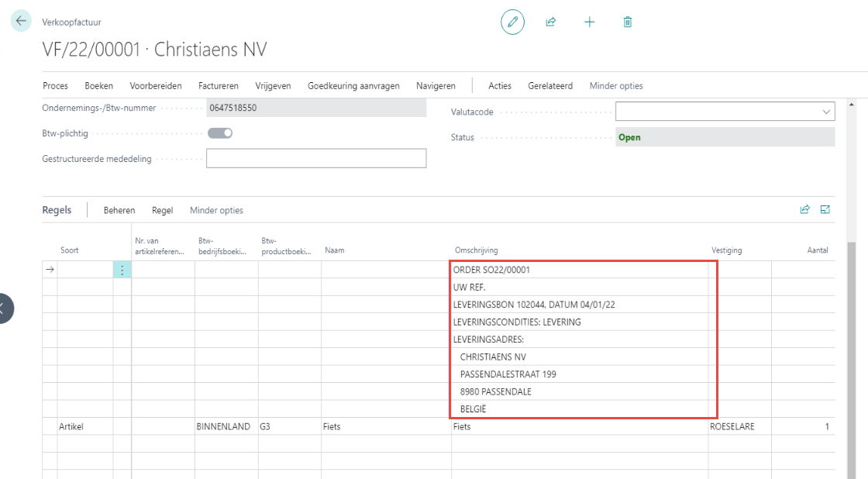Open the Goedkeuring aanvragen menu
Screen dimensions: 868x479
point(353,86)
